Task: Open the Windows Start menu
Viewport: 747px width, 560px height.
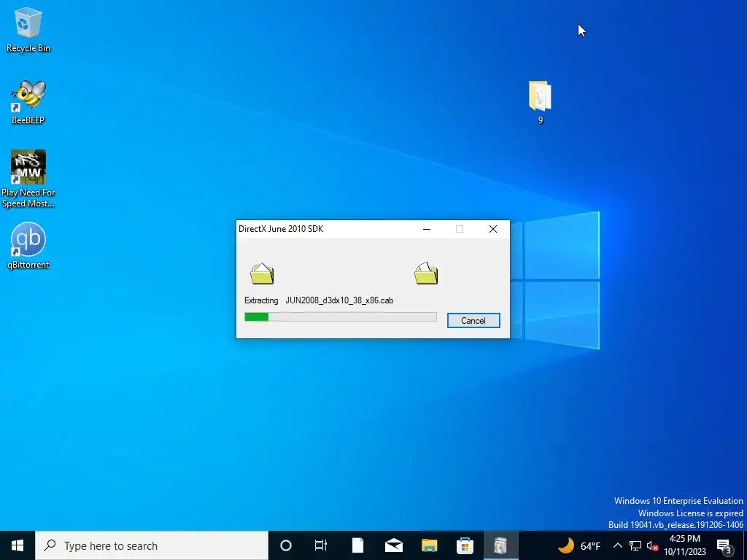Action: [x=18, y=545]
